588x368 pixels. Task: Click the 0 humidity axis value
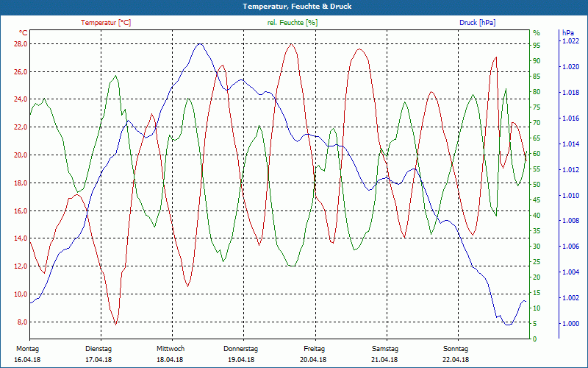click(535, 339)
